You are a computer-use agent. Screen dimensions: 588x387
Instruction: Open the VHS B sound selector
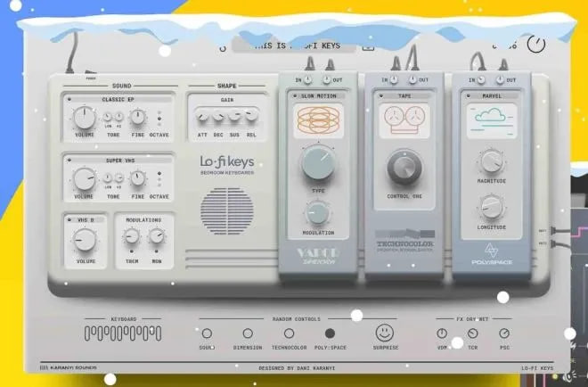[x=86, y=220]
